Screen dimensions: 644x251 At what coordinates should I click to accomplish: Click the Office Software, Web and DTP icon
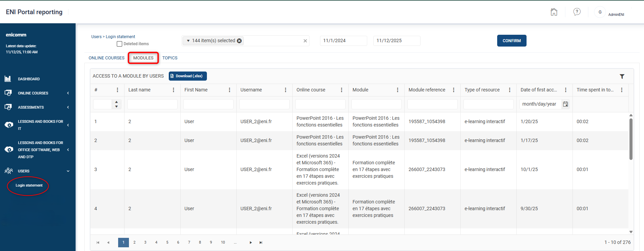[x=9, y=149]
